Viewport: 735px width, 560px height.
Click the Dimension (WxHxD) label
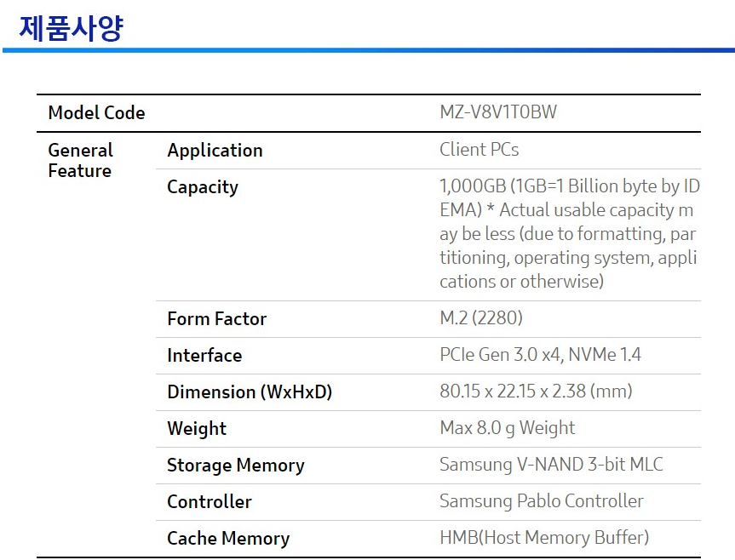250,392
